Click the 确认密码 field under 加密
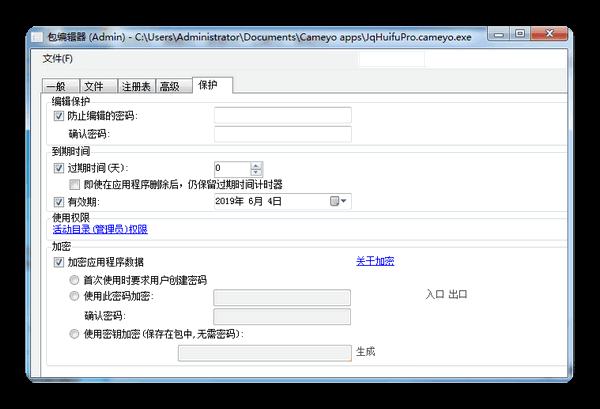The width and height of the screenshot is (600, 409). 282,316
